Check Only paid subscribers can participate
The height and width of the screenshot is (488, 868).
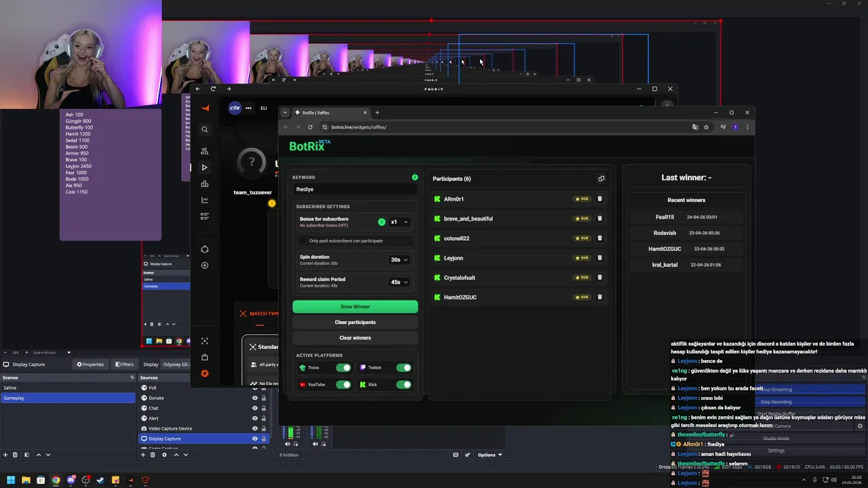(304, 241)
